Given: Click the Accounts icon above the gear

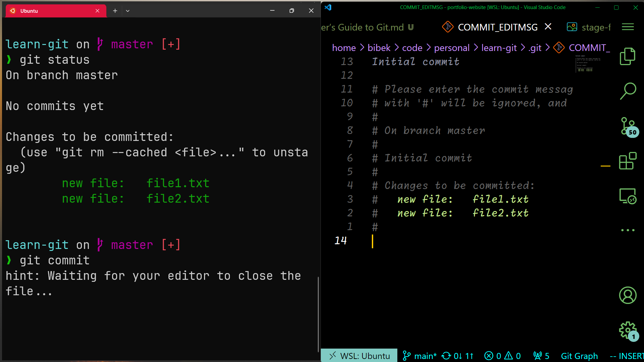Looking at the screenshot, I should point(628,295).
